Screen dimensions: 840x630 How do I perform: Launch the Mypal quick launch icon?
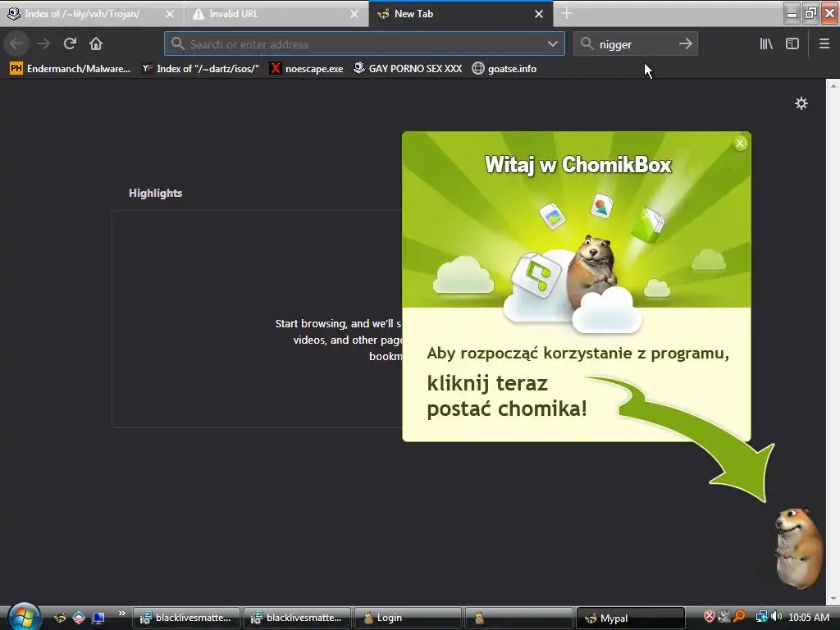click(x=60, y=618)
